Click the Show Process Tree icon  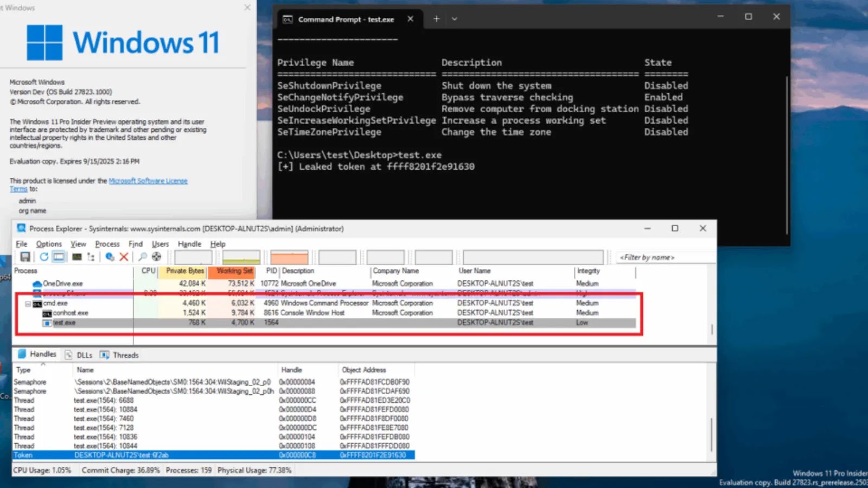[90, 256]
